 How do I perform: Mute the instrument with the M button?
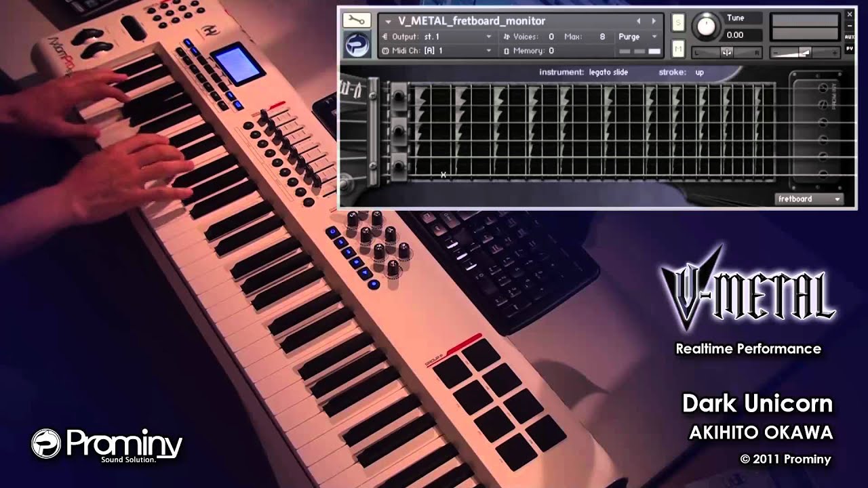click(678, 48)
